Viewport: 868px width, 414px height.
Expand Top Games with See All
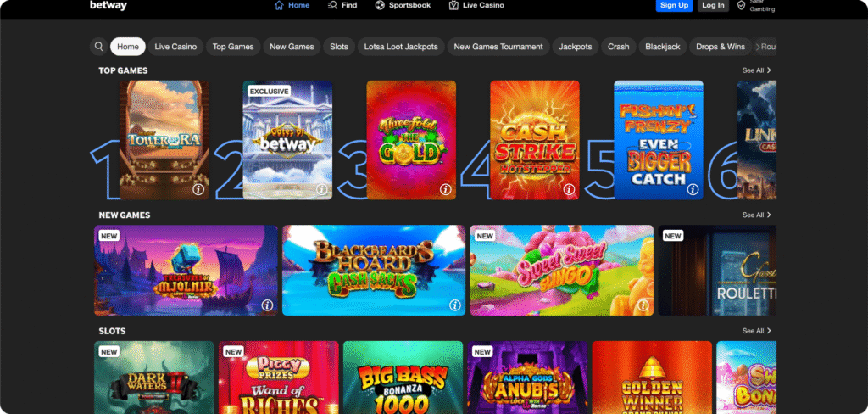756,70
